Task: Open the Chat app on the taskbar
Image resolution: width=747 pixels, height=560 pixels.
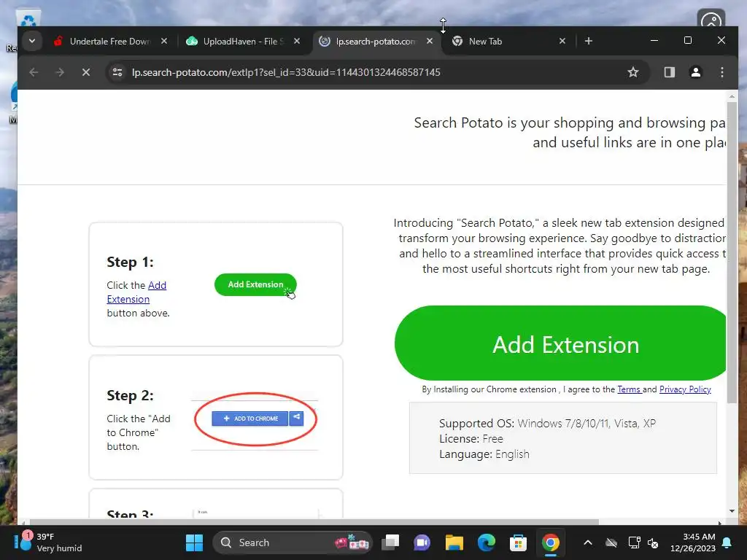Action: pyautogui.click(x=422, y=542)
